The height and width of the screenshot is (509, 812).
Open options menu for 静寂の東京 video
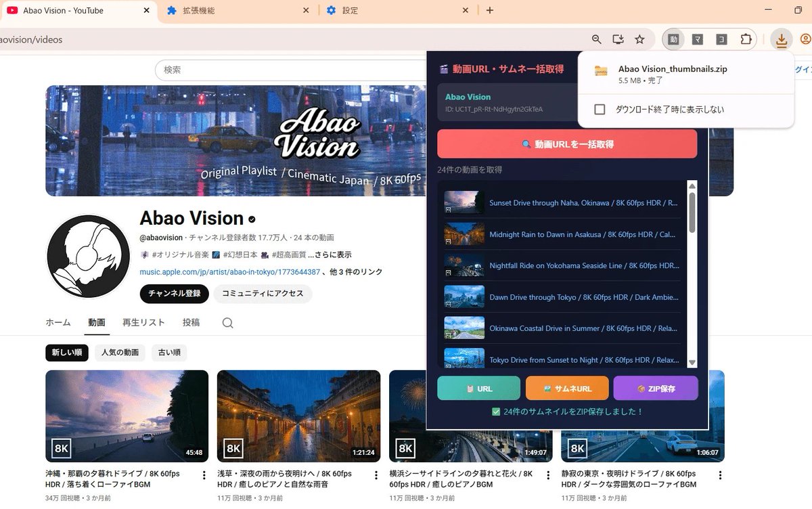[x=720, y=475]
